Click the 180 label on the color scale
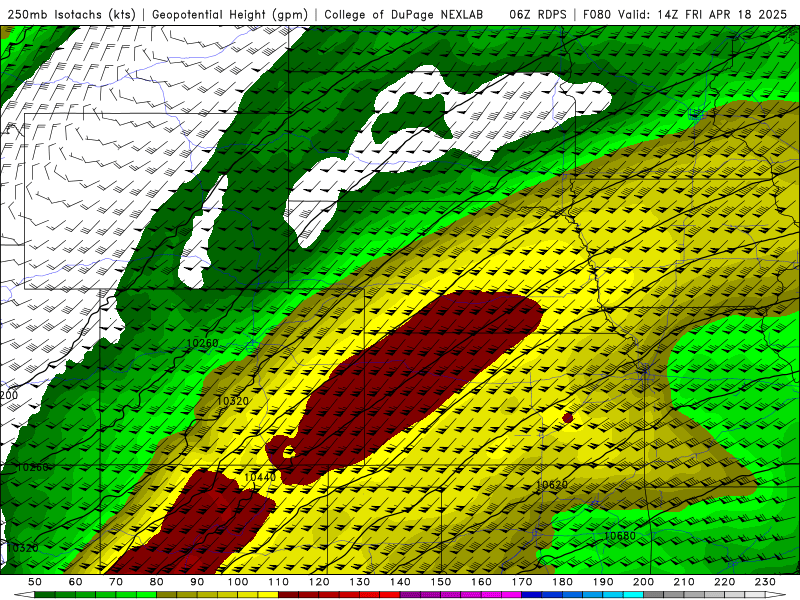 coord(562,582)
